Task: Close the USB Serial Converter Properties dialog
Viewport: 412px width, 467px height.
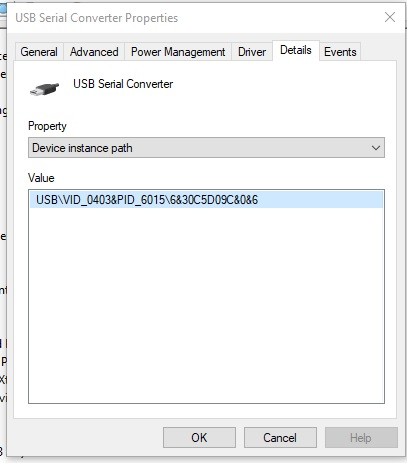Action: point(390,17)
